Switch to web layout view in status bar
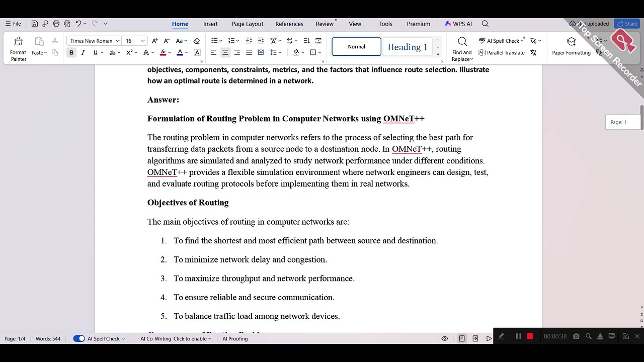644x362 pixels. [475, 338]
